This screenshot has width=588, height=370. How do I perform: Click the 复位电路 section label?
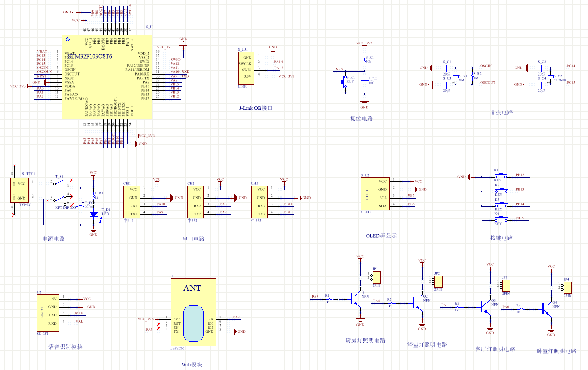[x=362, y=118]
